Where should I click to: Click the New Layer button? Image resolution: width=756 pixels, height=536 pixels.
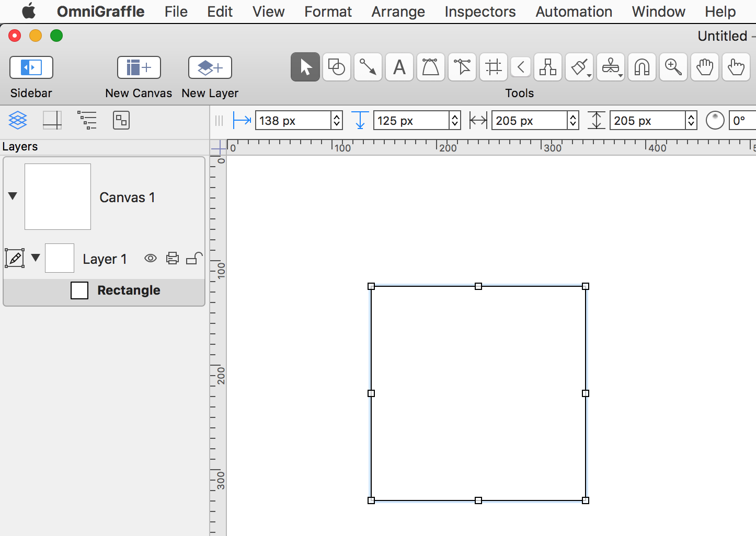pos(210,67)
